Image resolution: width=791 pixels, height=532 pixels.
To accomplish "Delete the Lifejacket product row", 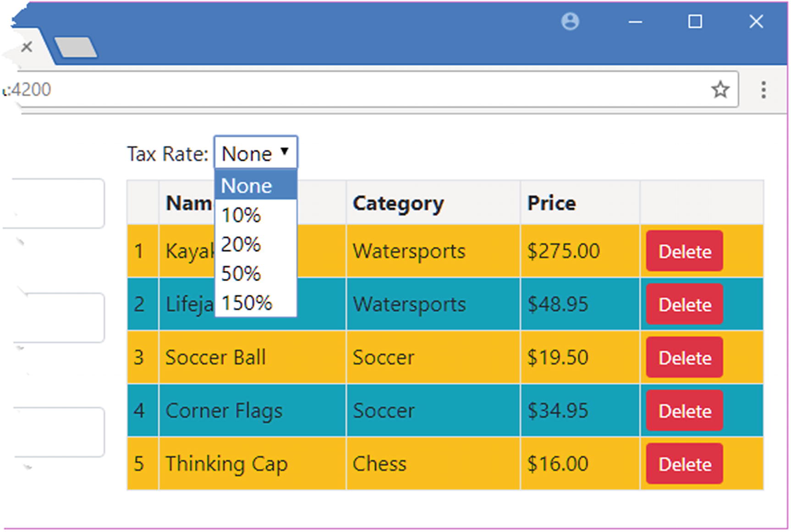I will click(684, 305).
